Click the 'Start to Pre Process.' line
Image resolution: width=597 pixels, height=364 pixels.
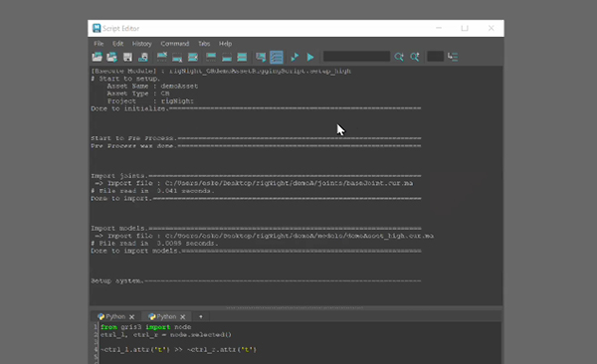[x=256, y=138]
